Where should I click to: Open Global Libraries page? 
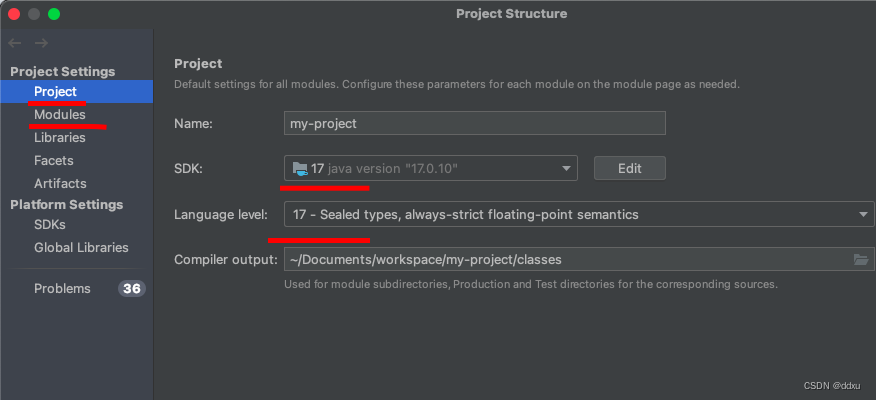pyautogui.click(x=81, y=247)
